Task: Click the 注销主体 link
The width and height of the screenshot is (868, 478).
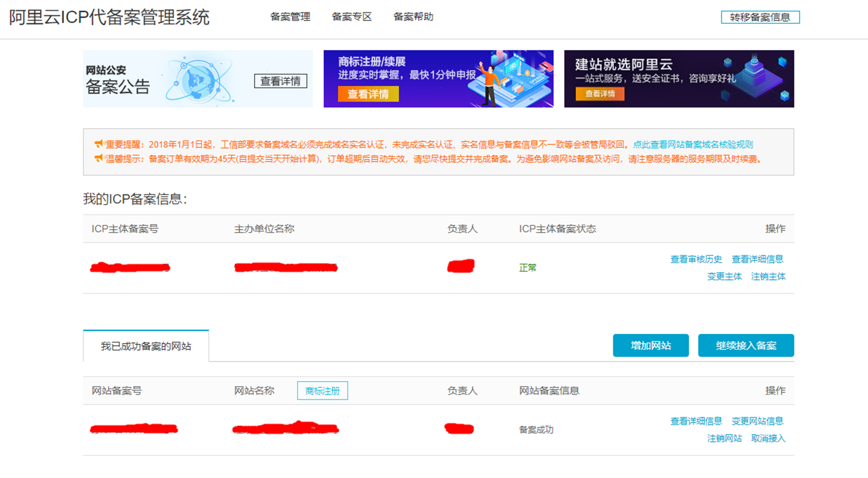Action: pos(768,277)
